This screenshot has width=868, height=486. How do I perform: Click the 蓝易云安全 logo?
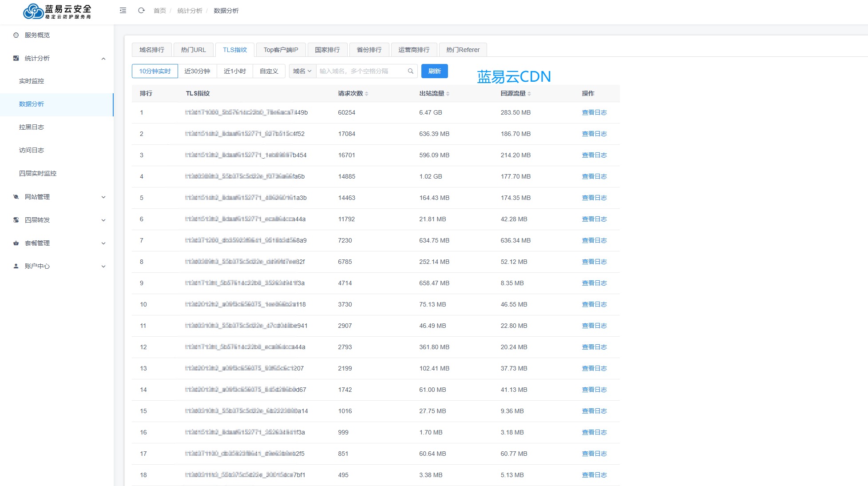(57, 12)
